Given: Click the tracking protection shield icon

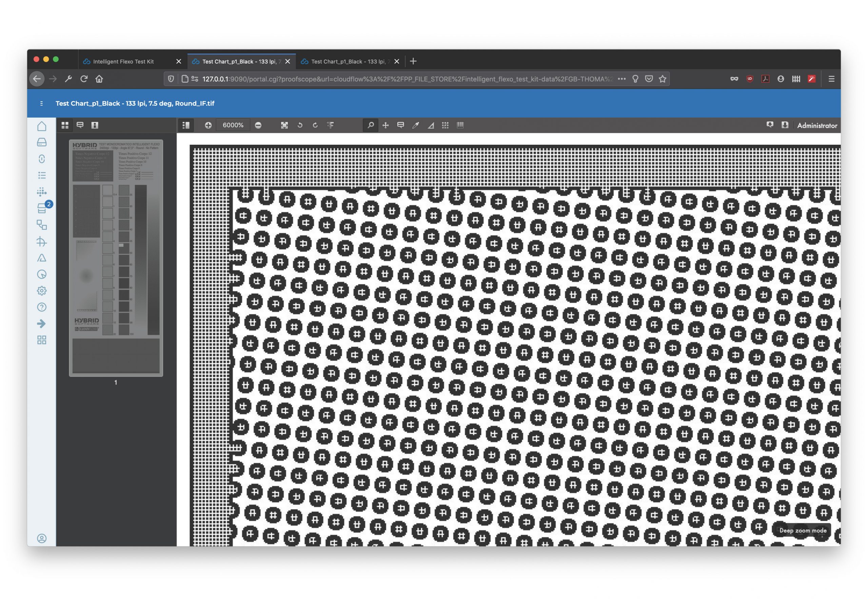Looking at the screenshot, I should 171,79.
